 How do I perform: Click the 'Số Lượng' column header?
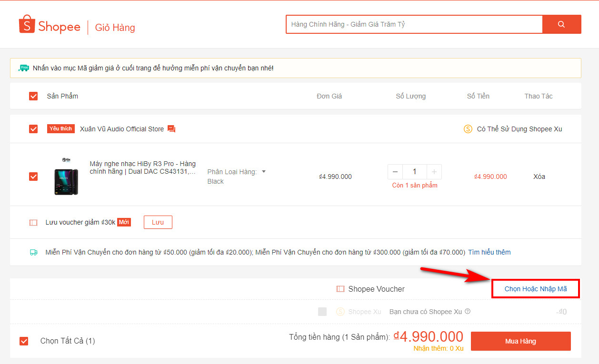point(411,96)
